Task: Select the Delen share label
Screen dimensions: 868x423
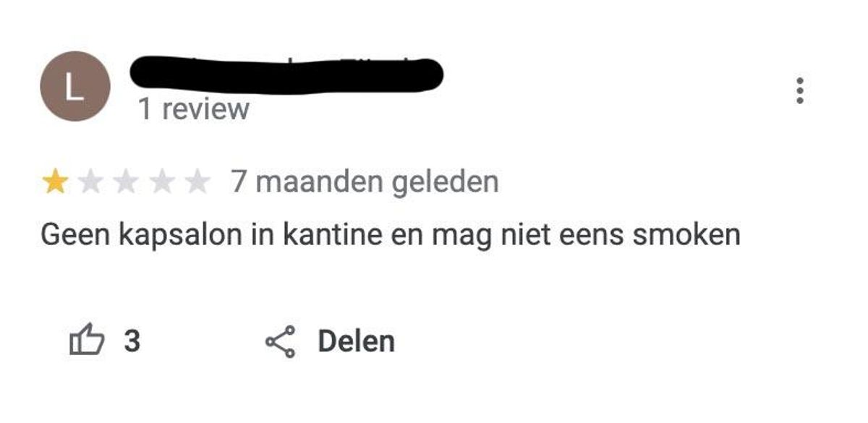Action: (356, 341)
